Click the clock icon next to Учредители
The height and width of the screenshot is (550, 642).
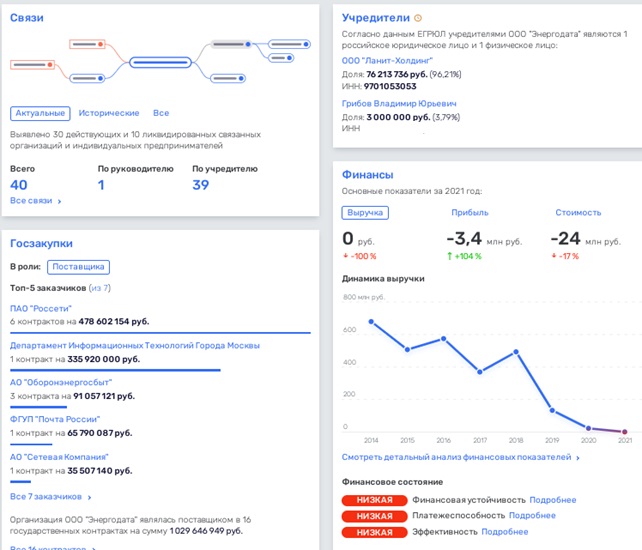point(418,18)
